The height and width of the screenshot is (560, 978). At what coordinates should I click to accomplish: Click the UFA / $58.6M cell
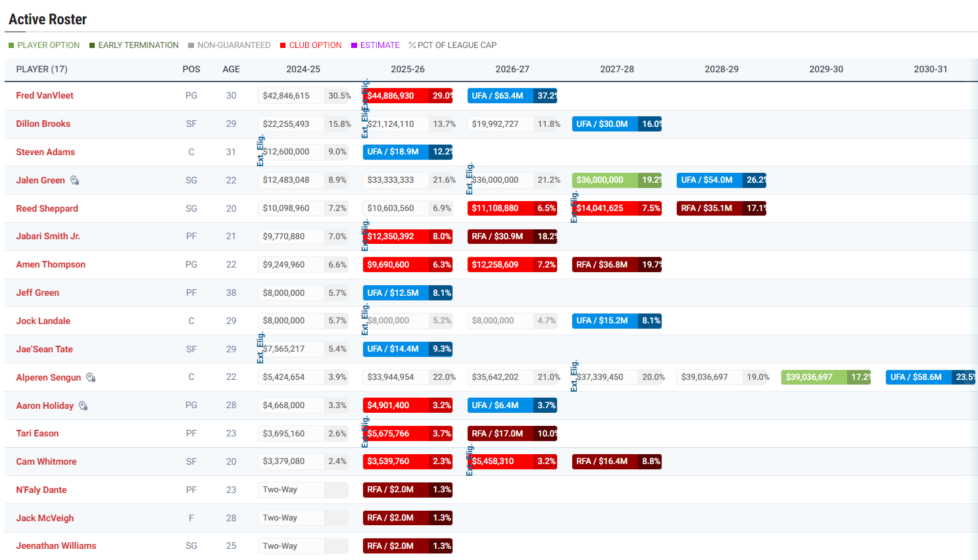931,377
